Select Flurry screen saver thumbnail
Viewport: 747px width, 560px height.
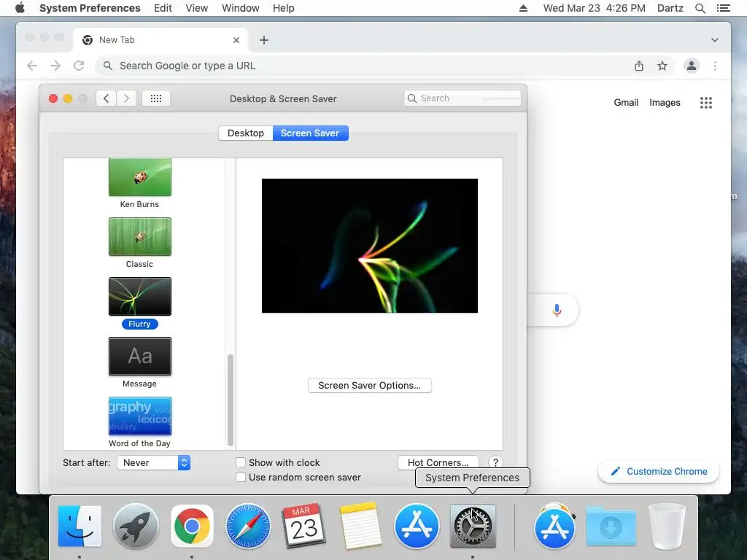pos(139,296)
